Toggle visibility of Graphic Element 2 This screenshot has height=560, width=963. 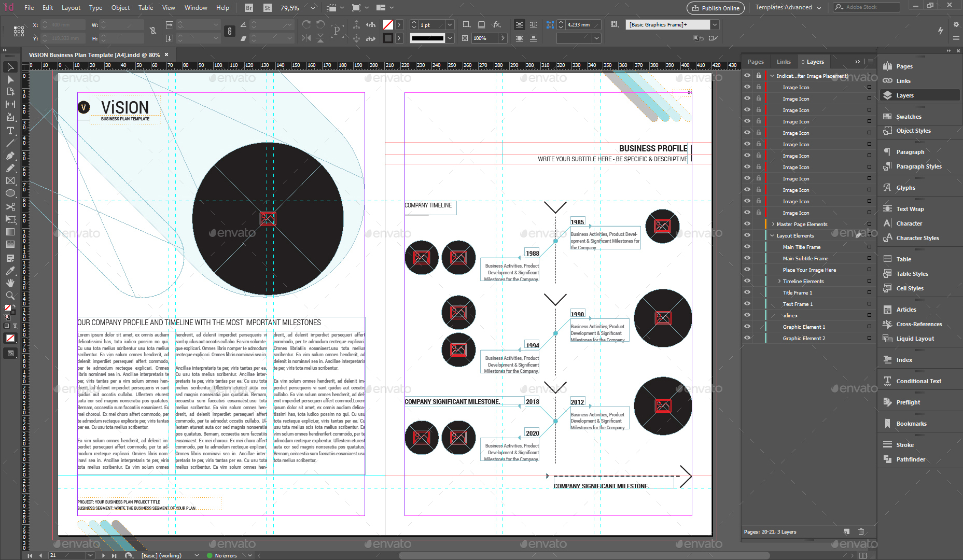(x=747, y=338)
